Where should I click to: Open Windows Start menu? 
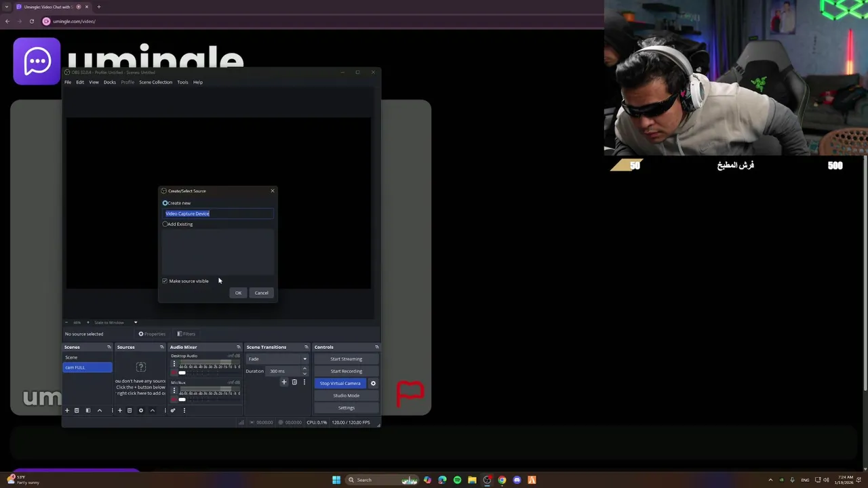tap(336, 480)
